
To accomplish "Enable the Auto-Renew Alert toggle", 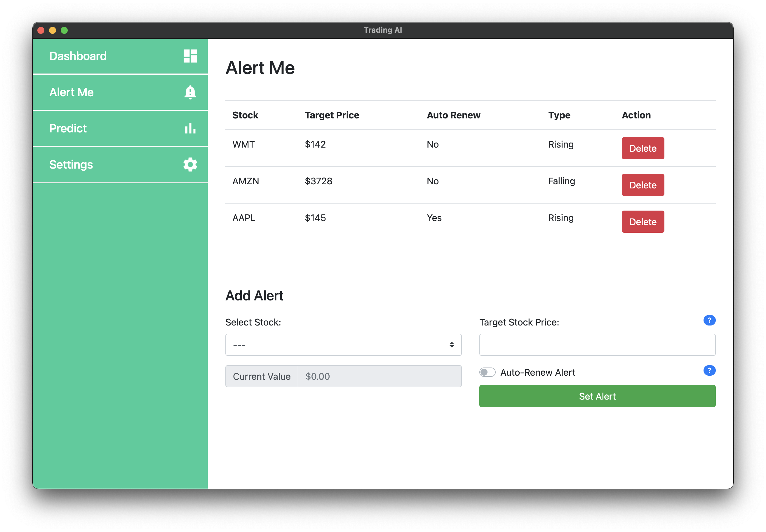I will pos(488,372).
